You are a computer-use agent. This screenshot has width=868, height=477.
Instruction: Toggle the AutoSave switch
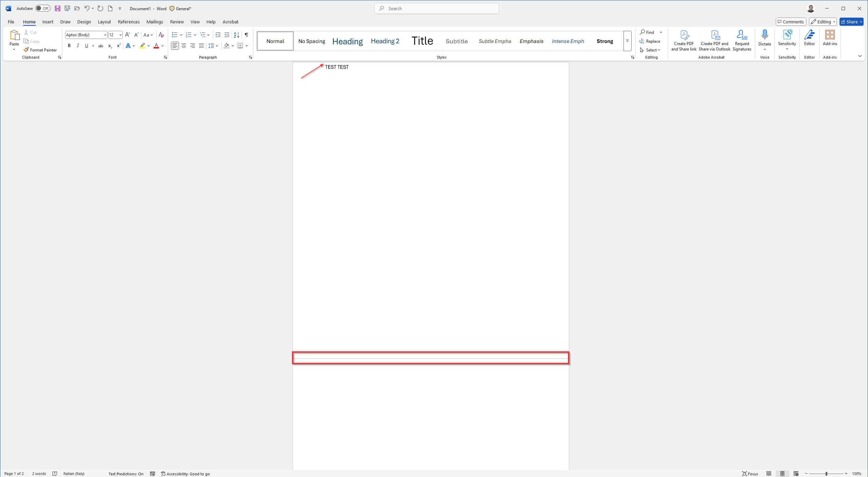click(x=43, y=8)
